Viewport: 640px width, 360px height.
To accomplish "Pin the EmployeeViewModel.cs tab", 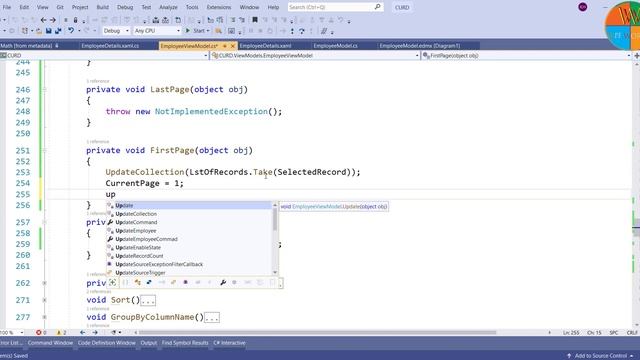I will pyautogui.click(x=224, y=46).
